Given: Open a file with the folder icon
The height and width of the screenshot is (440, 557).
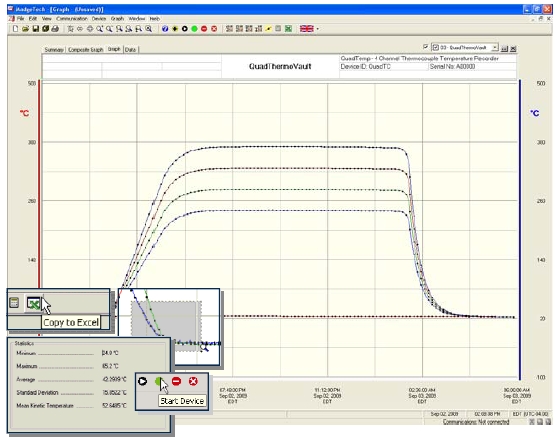Looking at the screenshot, I should click(x=25, y=29).
